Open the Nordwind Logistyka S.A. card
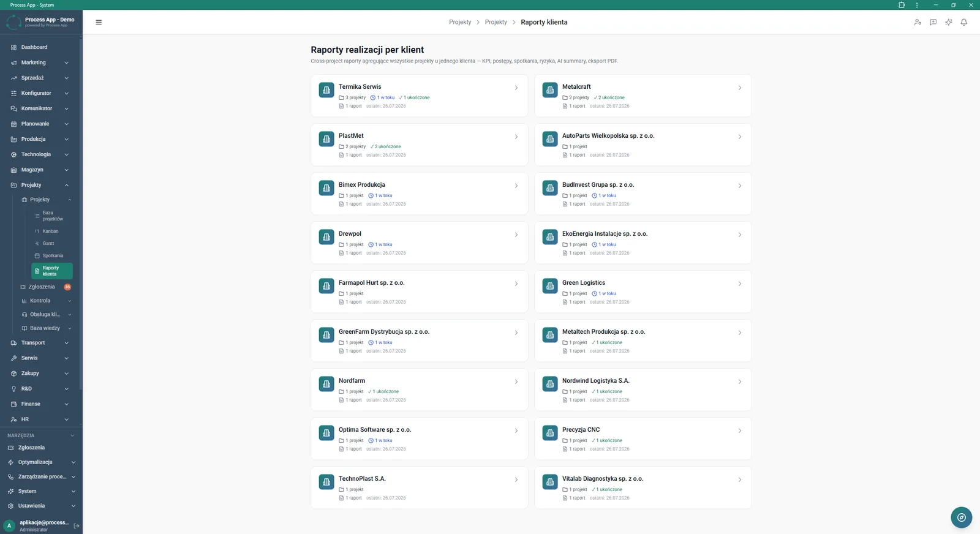 pyautogui.click(x=643, y=389)
